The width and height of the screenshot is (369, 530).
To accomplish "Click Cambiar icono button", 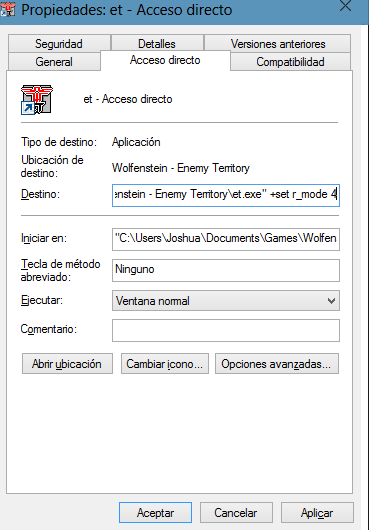I will pos(165,364).
